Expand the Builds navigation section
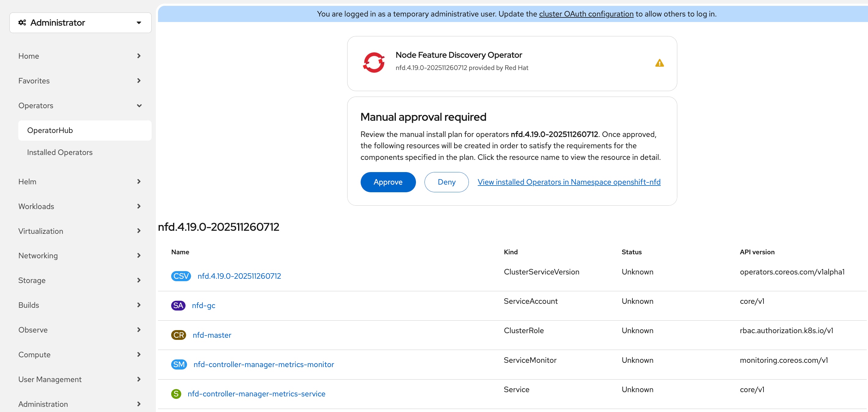The height and width of the screenshot is (412, 868). tap(80, 305)
